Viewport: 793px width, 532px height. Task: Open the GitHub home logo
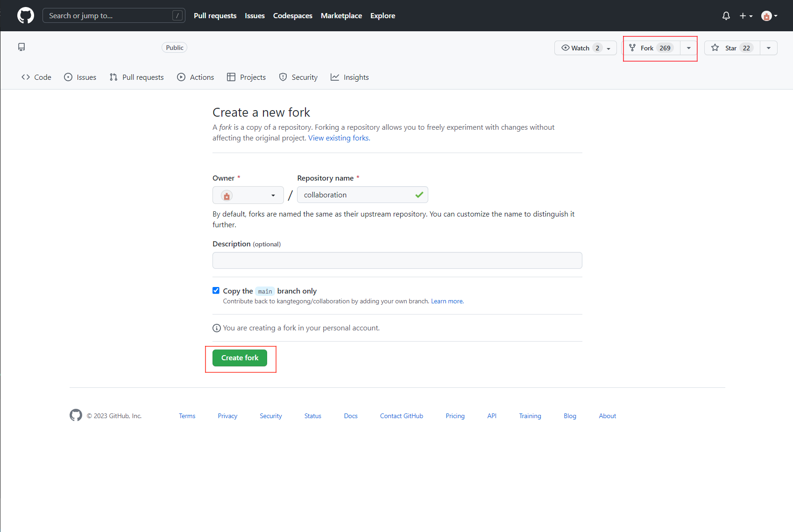(26, 15)
